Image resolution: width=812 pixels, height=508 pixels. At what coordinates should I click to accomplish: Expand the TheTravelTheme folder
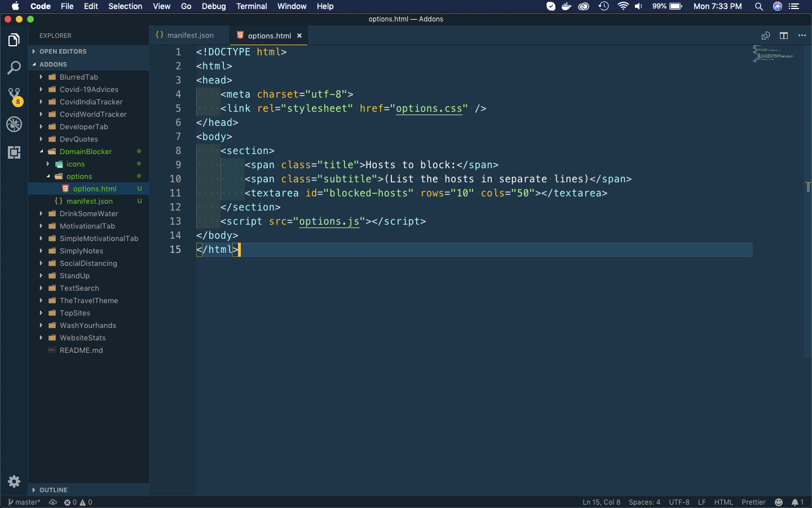coord(89,301)
